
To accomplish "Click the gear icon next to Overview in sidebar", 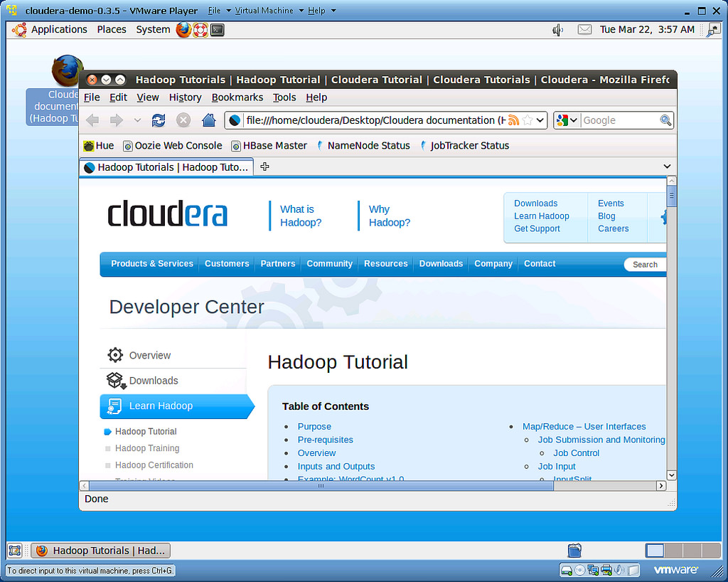I will (114, 354).
